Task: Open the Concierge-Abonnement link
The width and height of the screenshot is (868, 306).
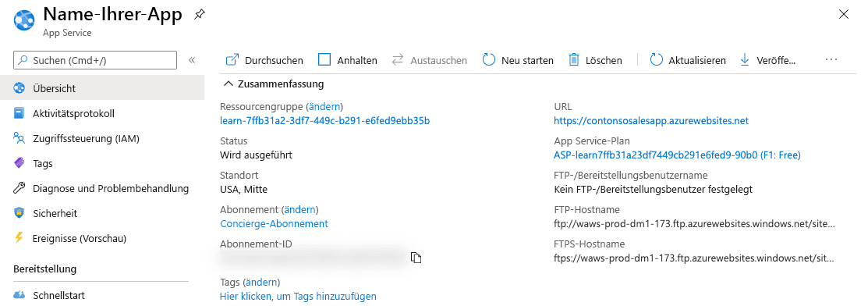Action: [274, 223]
